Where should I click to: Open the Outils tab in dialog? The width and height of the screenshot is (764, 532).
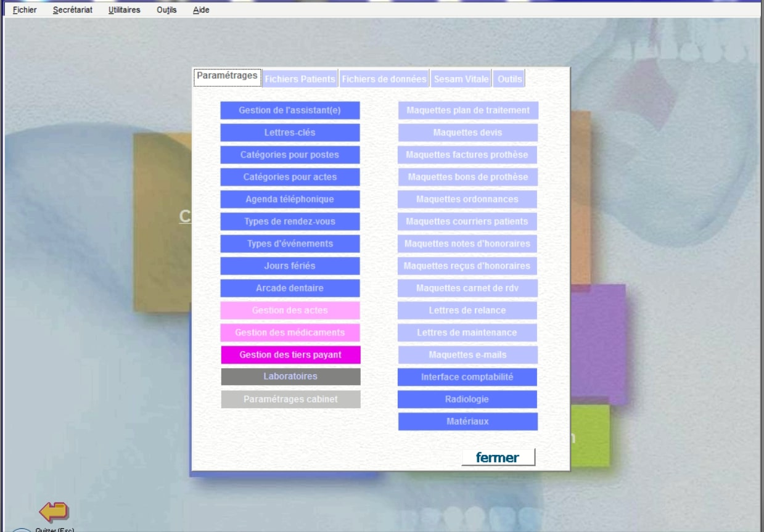pos(509,79)
